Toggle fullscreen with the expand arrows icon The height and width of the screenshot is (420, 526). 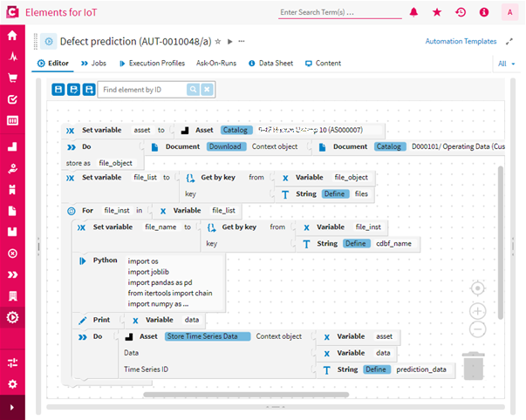coord(509,42)
